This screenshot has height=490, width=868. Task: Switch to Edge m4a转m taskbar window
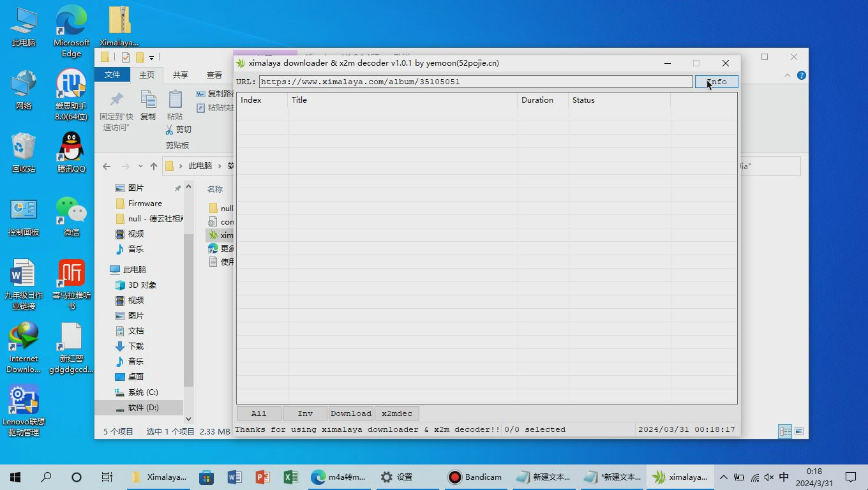coord(338,477)
